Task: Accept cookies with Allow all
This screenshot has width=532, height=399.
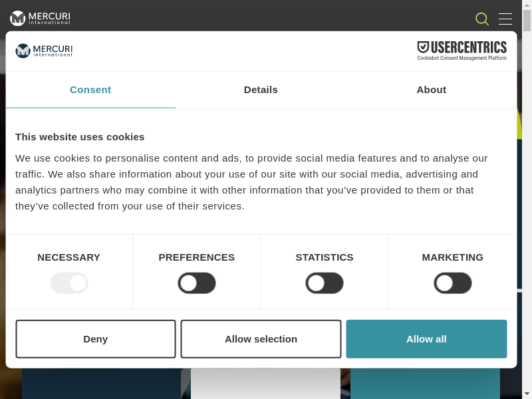Action: [426, 339]
